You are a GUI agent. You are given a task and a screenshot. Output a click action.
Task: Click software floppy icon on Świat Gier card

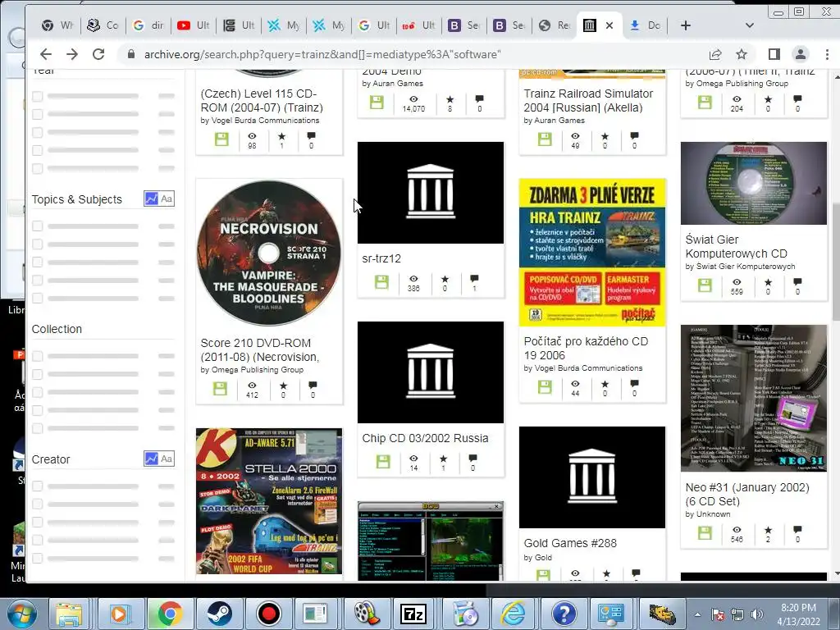[705, 285]
